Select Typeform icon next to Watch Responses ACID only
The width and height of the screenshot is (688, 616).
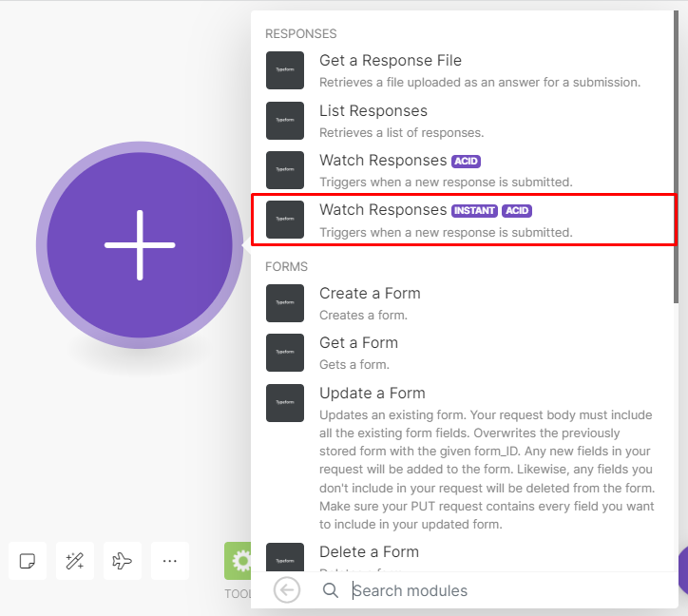click(x=285, y=170)
